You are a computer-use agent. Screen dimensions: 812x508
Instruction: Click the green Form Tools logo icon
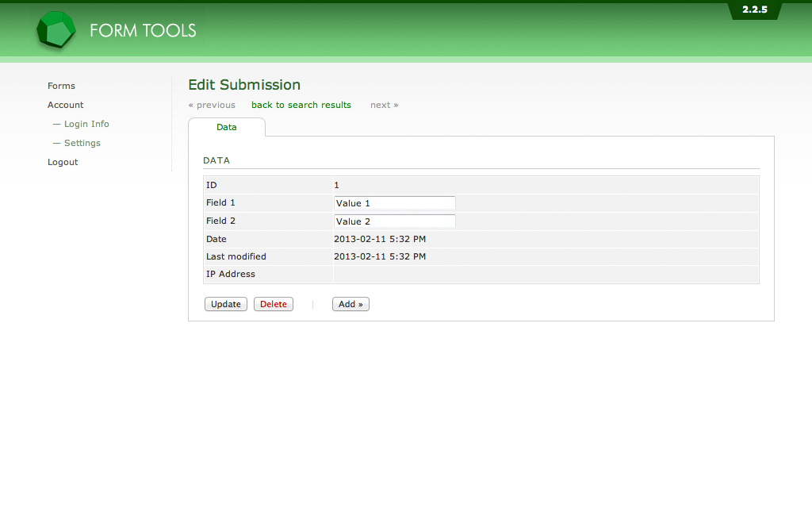pos(56,31)
